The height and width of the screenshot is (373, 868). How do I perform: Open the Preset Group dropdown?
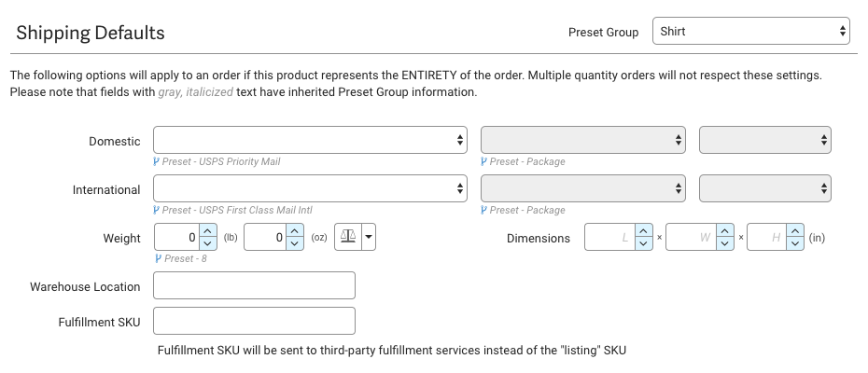[750, 31]
